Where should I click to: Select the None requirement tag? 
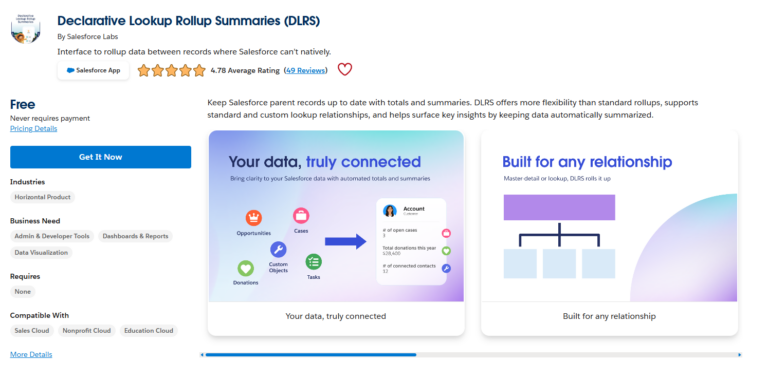(23, 291)
